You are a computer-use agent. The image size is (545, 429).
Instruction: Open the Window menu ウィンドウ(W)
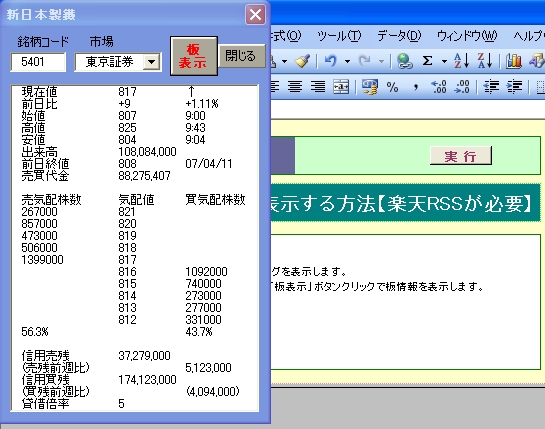click(467, 35)
